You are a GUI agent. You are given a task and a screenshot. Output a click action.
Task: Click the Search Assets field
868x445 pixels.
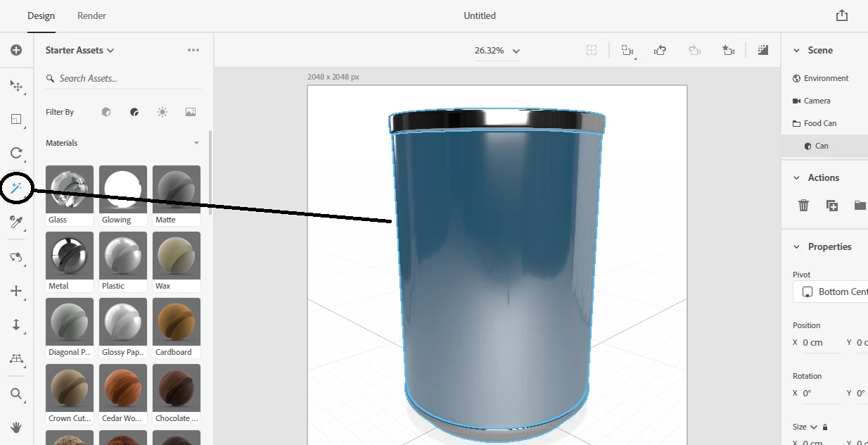tap(123, 78)
